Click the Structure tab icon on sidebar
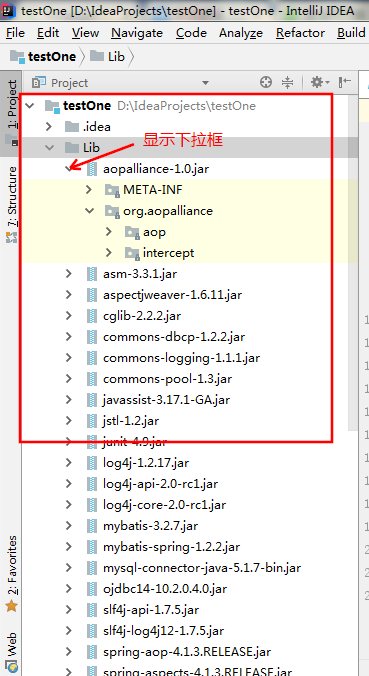This screenshot has width=369, height=676. 12,237
